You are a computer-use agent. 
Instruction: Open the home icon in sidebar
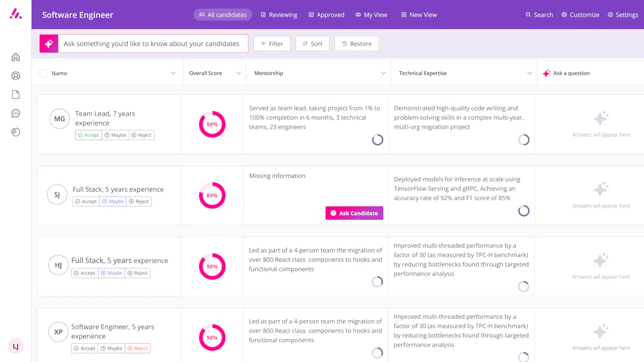coord(16,57)
